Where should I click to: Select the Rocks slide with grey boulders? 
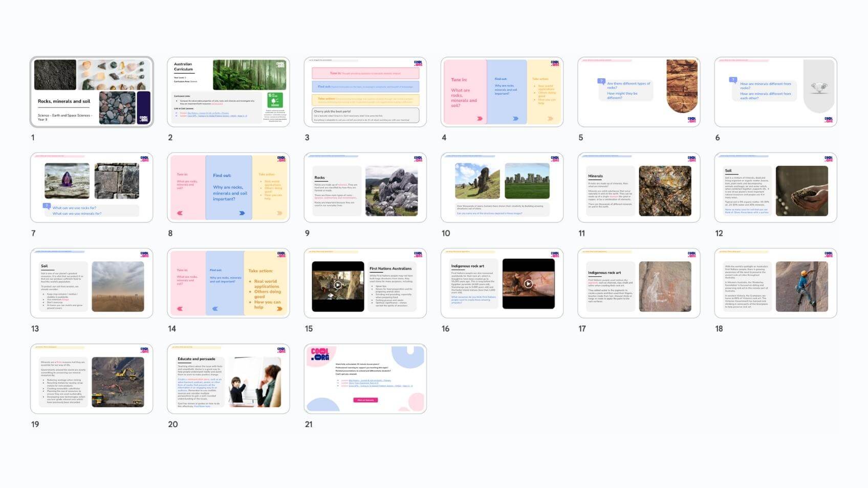[x=365, y=188]
